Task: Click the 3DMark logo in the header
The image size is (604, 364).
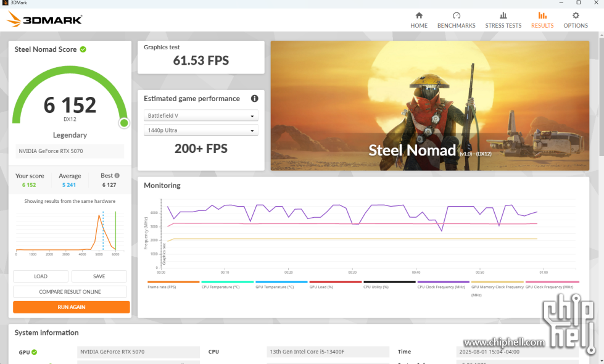Action: (44, 19)
